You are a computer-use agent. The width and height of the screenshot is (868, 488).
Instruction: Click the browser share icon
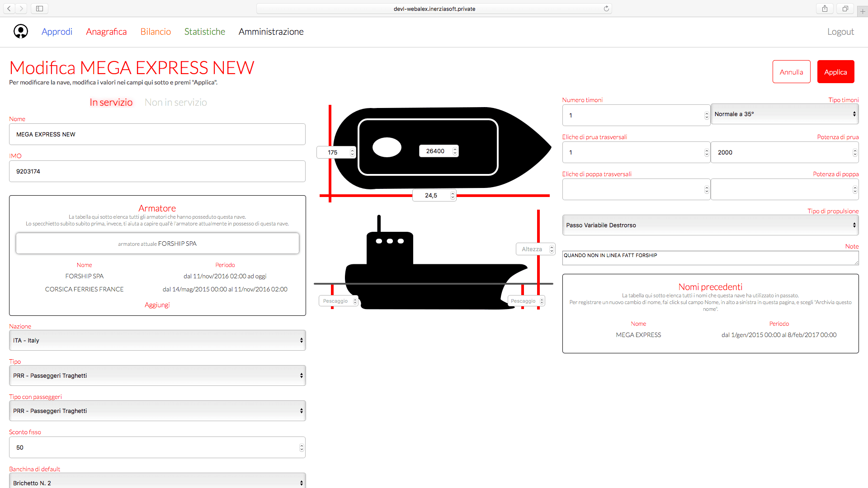coord(825,9)
